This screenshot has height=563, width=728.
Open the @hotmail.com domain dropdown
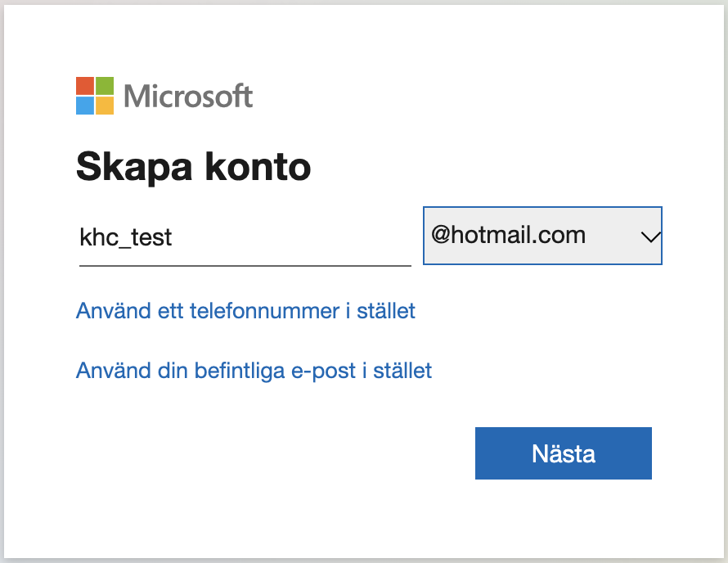[542, 236]
